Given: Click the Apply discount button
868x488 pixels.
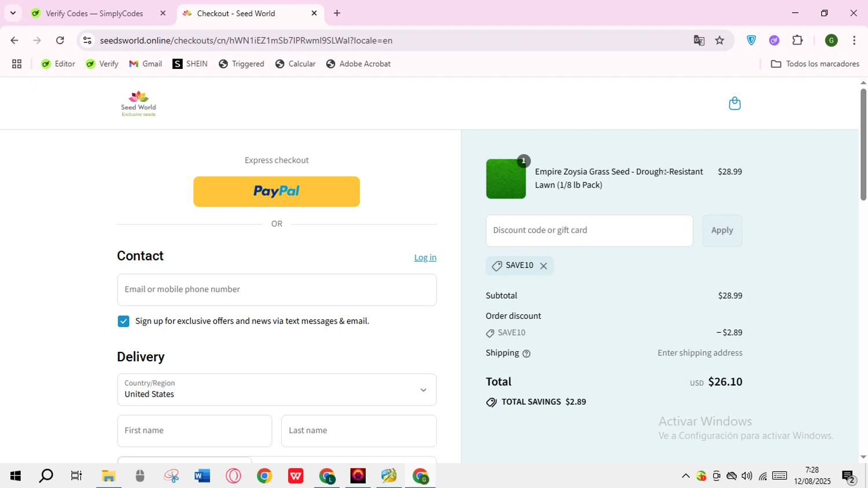Looking at the screenshot, I should click(x=722, y=231).
